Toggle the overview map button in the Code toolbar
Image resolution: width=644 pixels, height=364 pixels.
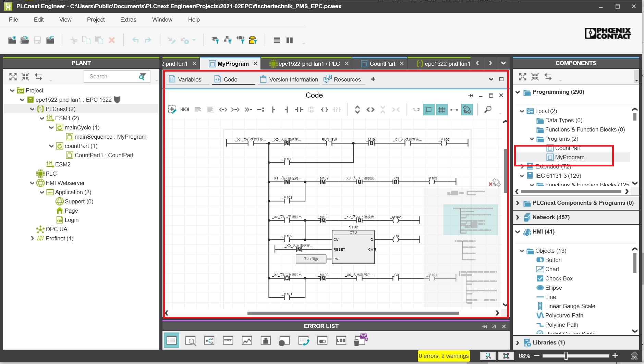[x=467, y=110]
